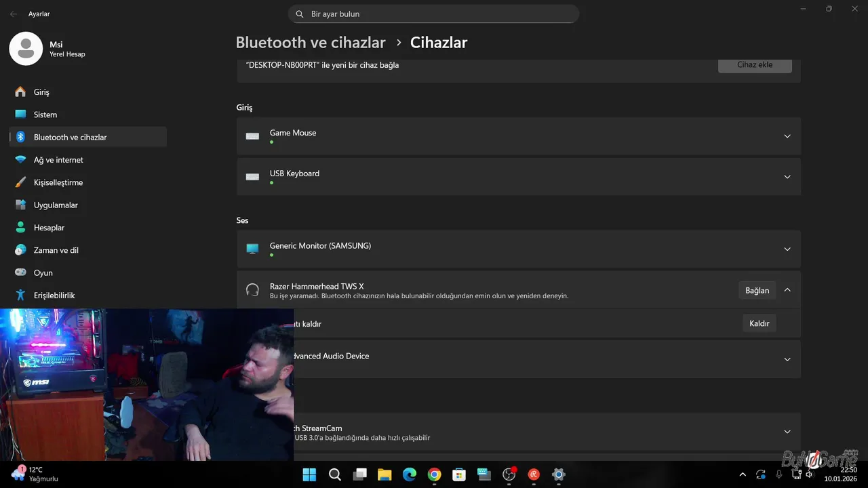Go back with the Ayarlar back arrow
Image resolution: width=868 pixels, height=488 pixels.
click(x=14, y=14)
